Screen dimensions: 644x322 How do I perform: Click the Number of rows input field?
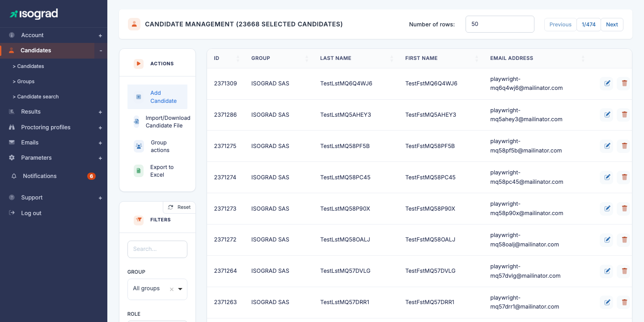tap(500, 24)
